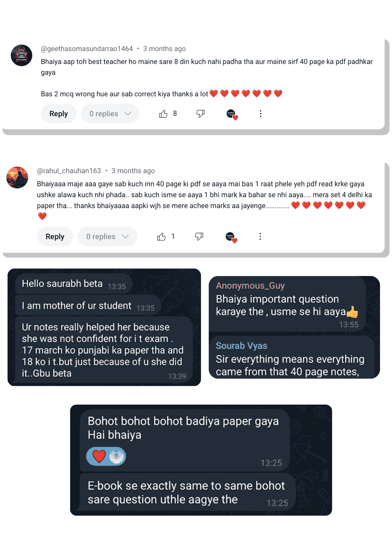
Task: Like the rahul_chauhan163 comment
Action: coord(161,237)
